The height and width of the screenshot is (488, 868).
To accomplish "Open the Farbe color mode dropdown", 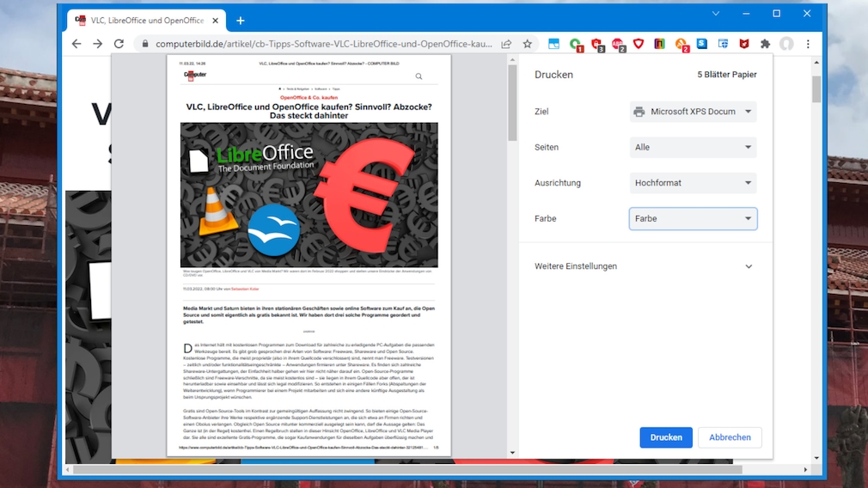I will 693,218.
